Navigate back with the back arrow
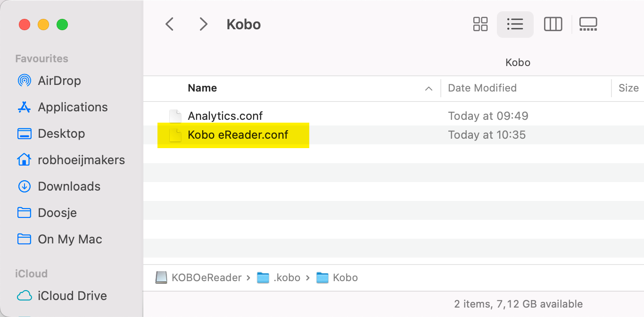 170,24
